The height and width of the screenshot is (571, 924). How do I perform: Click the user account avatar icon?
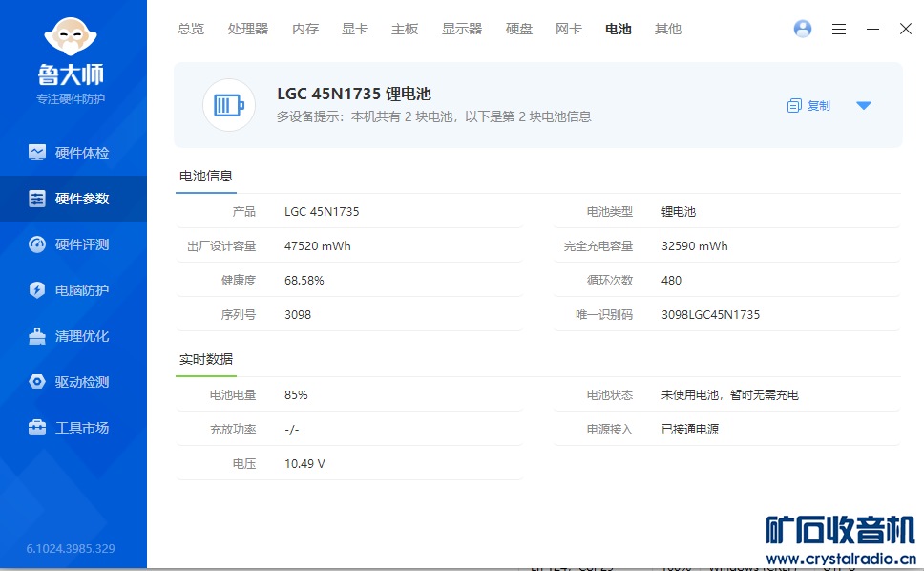803,29
